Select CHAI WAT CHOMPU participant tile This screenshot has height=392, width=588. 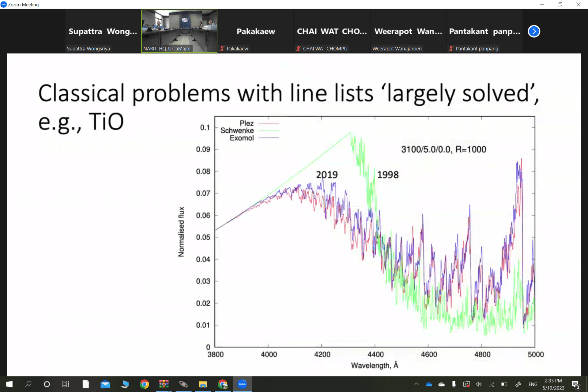point(332,31)
